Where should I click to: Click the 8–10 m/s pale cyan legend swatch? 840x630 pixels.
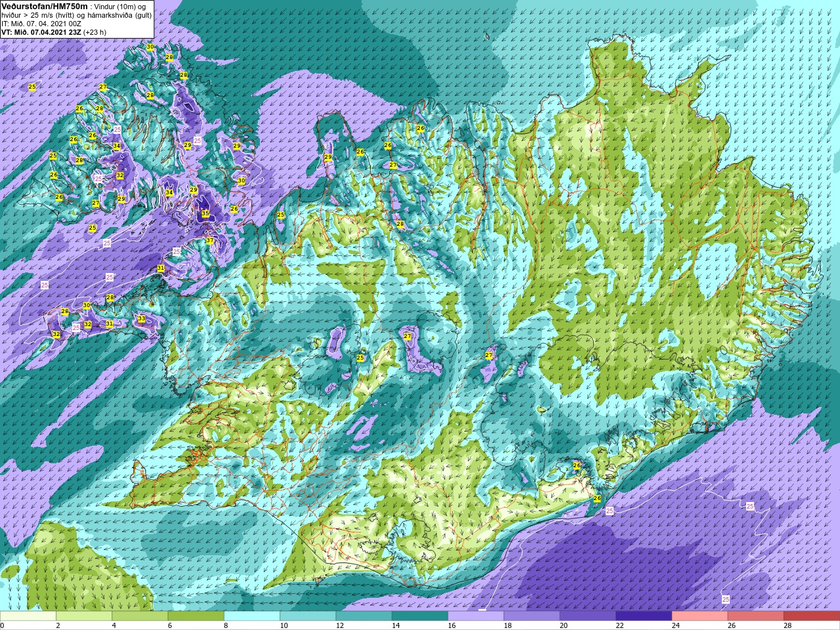pyautogui.click(x=252, y=616)
